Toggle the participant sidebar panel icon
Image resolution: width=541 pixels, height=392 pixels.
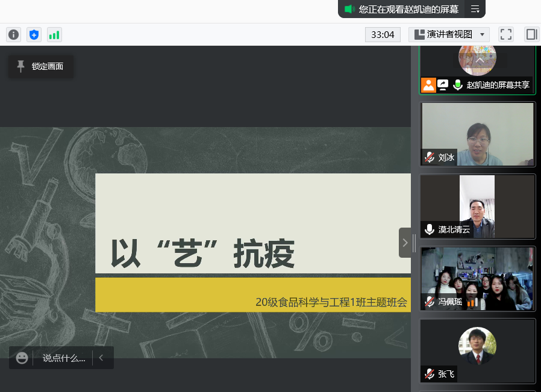click(531, 34)
